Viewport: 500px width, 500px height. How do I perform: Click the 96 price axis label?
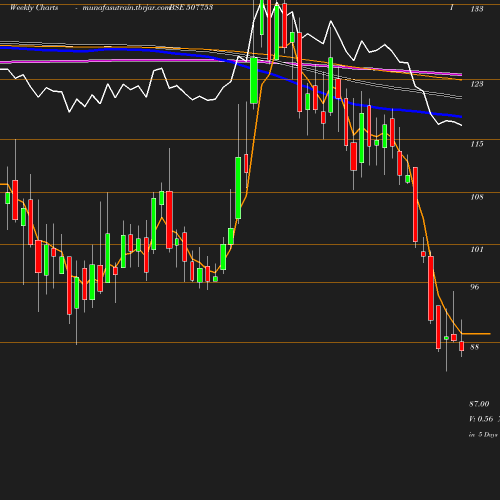(475, 287)
